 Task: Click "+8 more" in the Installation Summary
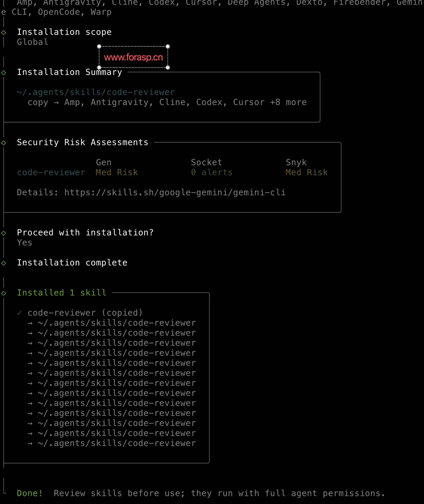click(288, 102)
